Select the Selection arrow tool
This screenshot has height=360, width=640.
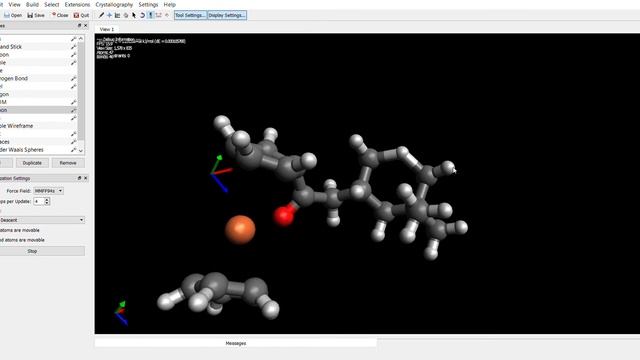click(x=134, y=15)
